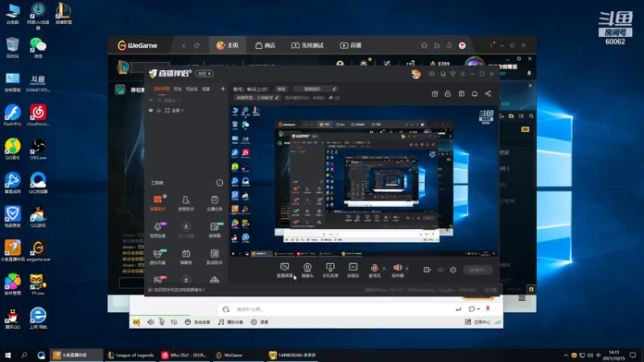Viewport: 644px width, 362px height.
Task: Open the mode switch pill next to companion logo
Action: [204, 74]
